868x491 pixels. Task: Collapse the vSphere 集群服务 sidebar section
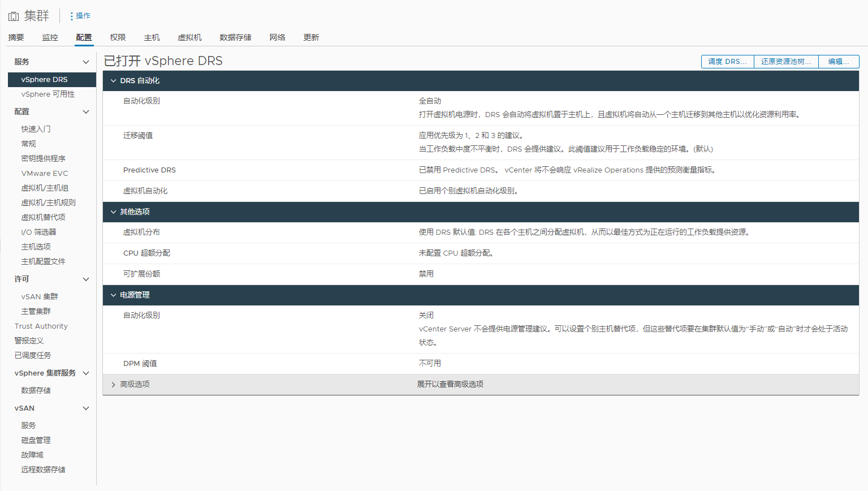[x=86, y=373]
